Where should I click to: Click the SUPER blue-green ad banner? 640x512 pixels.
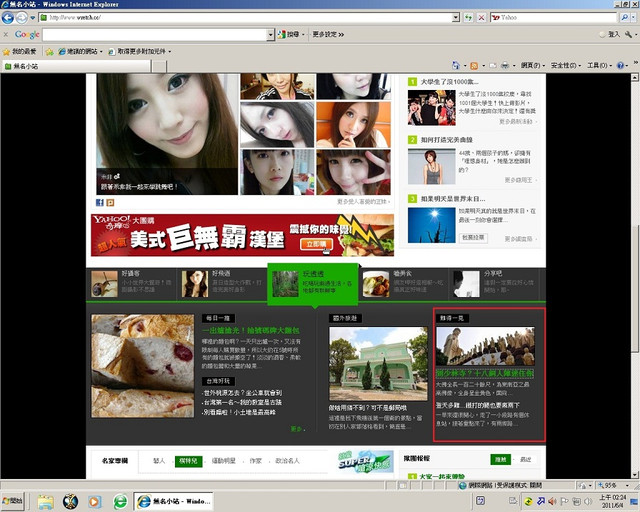coord(365,462)
